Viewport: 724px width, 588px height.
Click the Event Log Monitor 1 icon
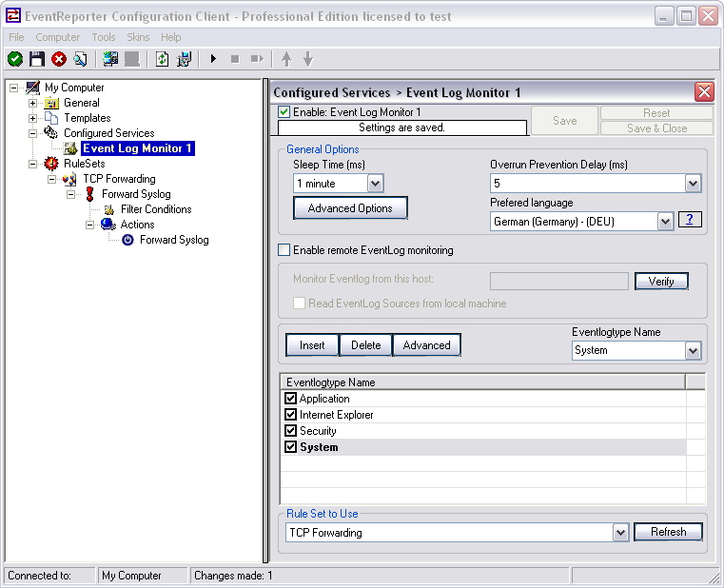coord(70,148)
